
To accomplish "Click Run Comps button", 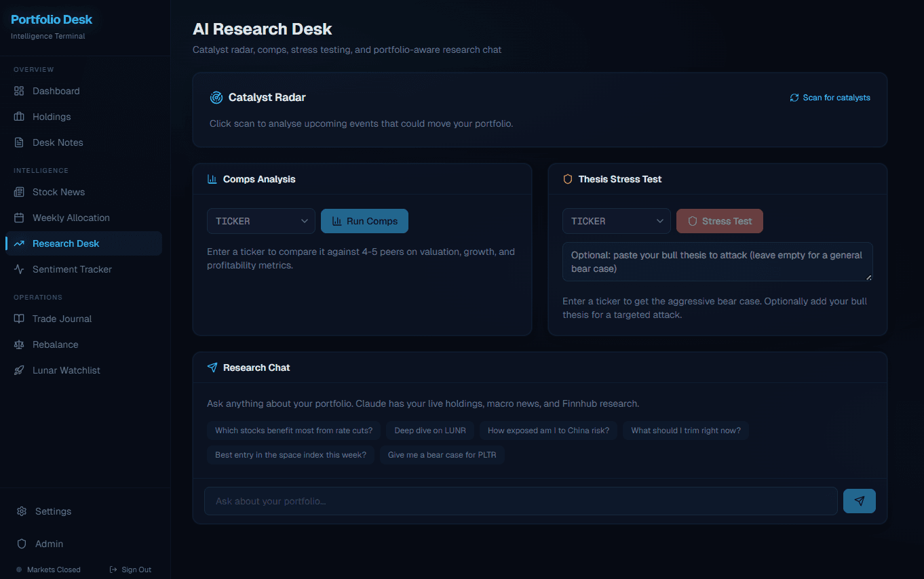I will pos(364,221).
